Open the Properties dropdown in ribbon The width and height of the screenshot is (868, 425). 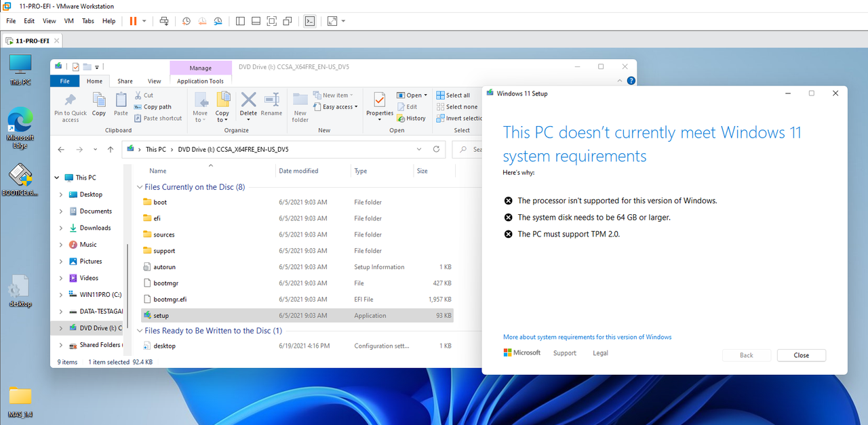380,120
